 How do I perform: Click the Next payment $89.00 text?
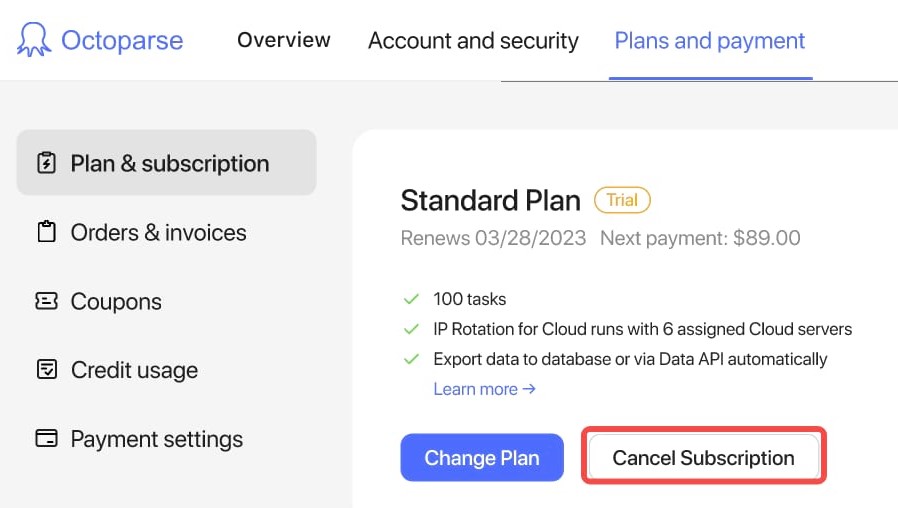pos(700,239)
